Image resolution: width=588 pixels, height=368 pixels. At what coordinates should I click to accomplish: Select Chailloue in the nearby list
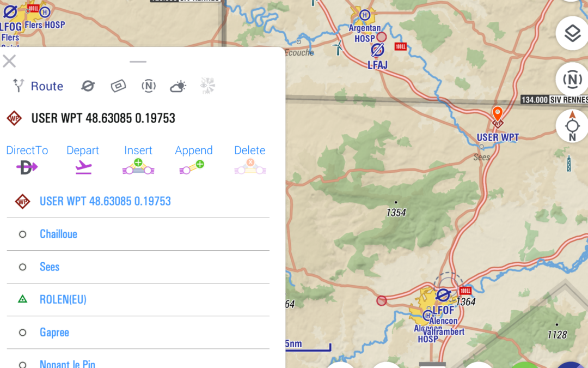pos(138,234)
